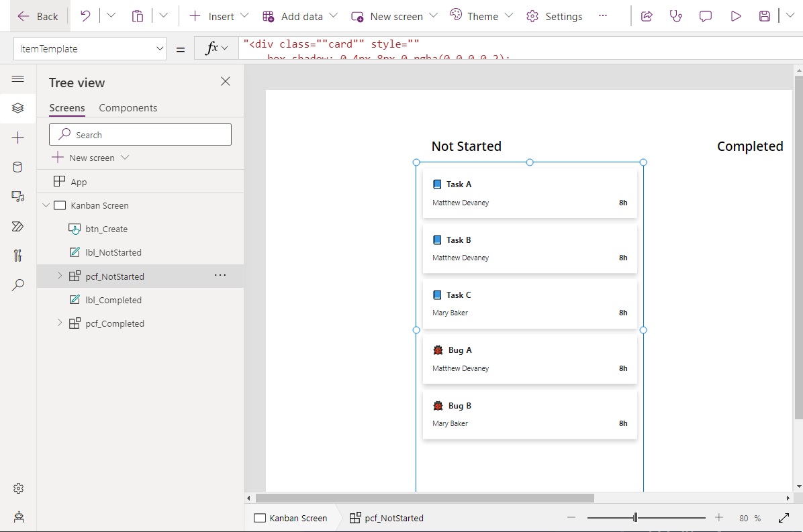The image size is (803, 532).
Task: Click the Completed heading label
Action: tap(750, 146)
